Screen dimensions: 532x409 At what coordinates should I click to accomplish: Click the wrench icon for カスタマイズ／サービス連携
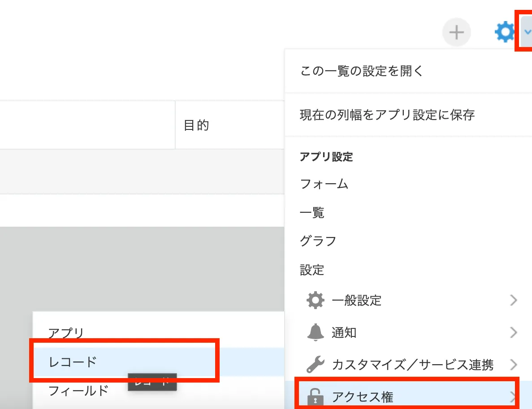point(316,365)
